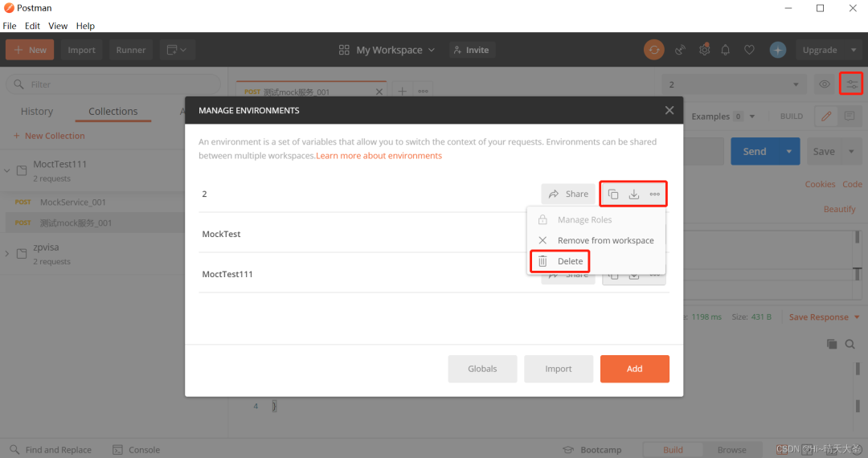Open the My Workspace dropdown

coord(387,50)
